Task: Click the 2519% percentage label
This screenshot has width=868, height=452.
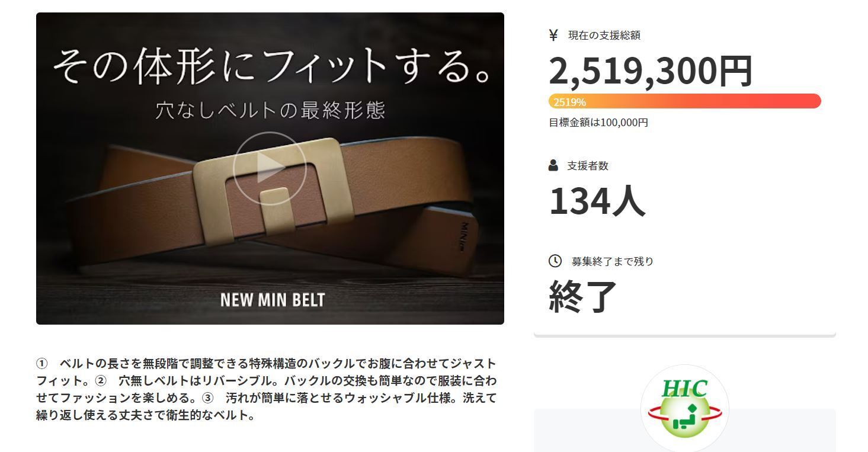Action: pos(569,102)
